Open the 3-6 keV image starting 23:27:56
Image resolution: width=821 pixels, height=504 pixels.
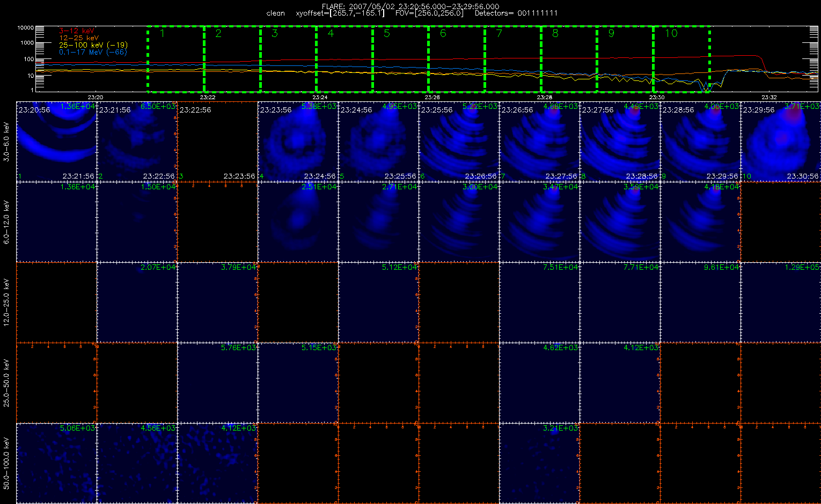620,141
